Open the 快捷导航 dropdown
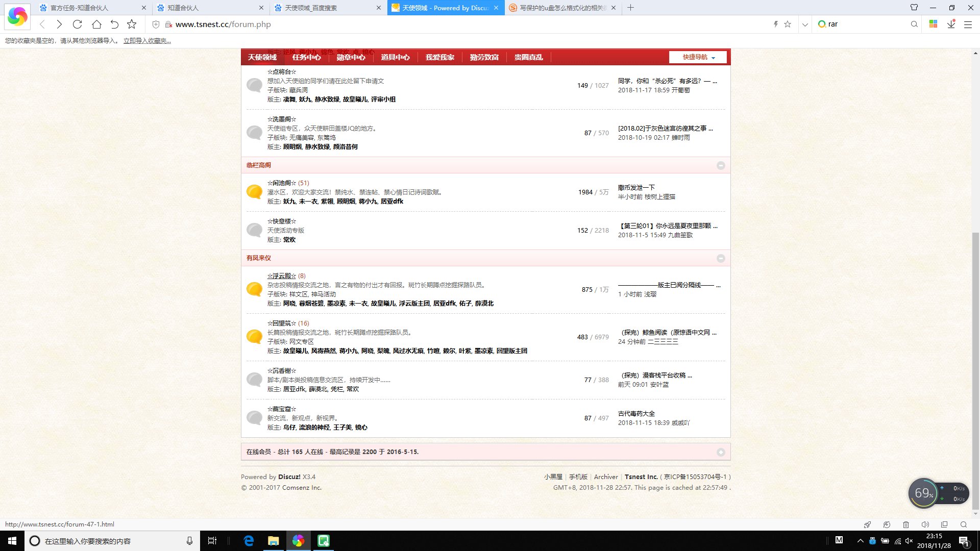This screenshot has width=980, height=551. tap(698, 57)
